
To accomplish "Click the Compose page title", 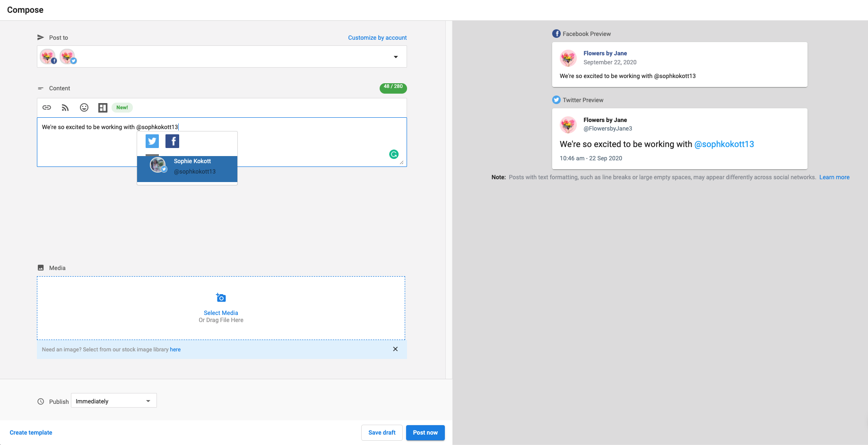I will coord(25,10).
